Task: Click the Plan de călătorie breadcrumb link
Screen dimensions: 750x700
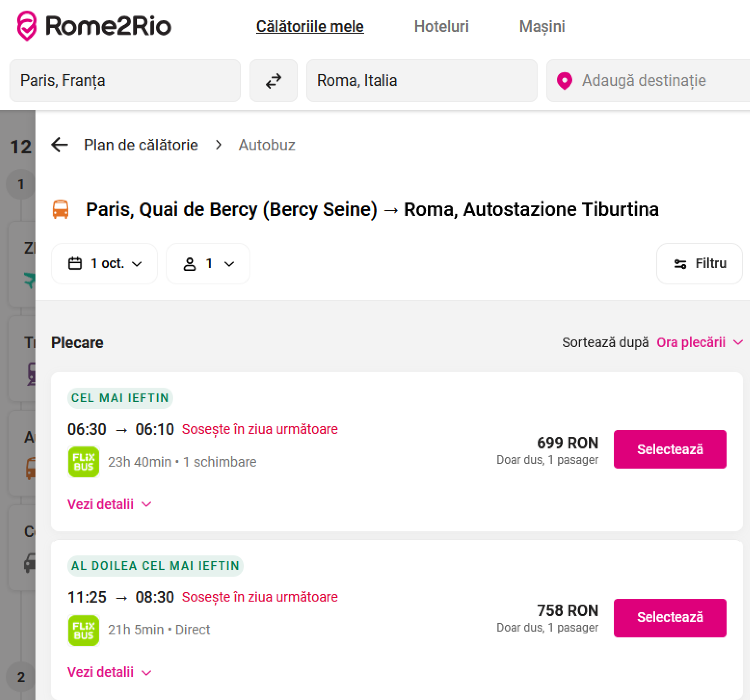Action: pos(141,145)
